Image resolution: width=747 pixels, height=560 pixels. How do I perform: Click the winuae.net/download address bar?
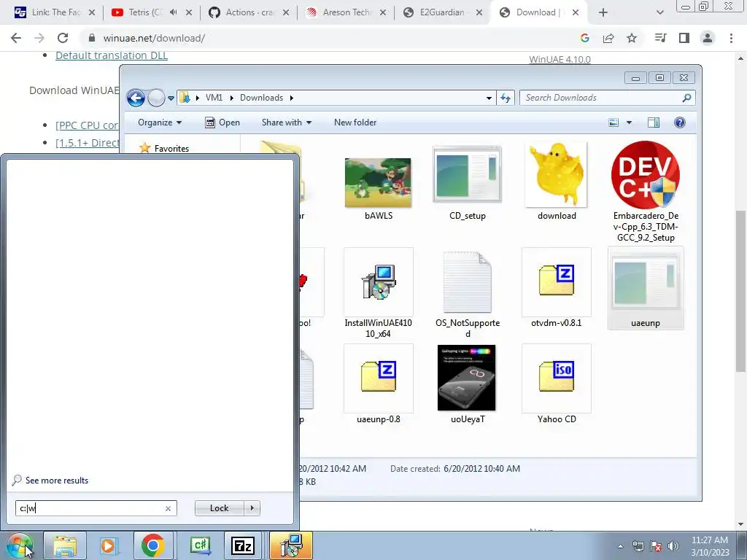point(154,38)
